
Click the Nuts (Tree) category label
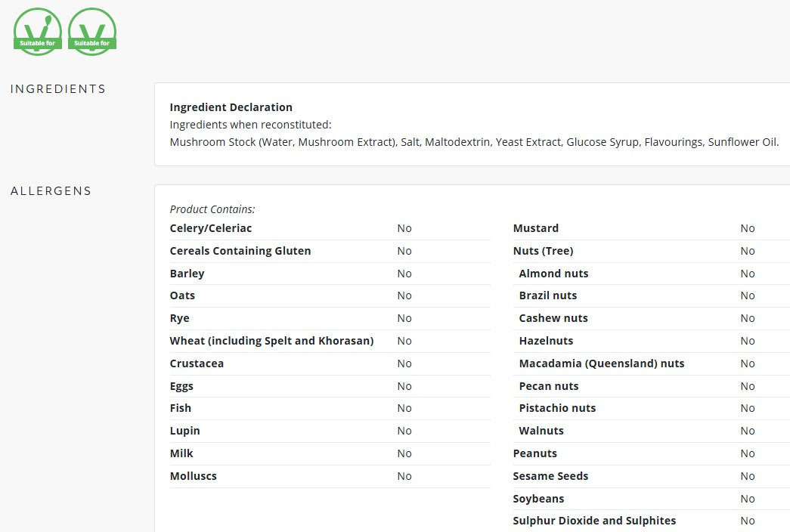543,251
